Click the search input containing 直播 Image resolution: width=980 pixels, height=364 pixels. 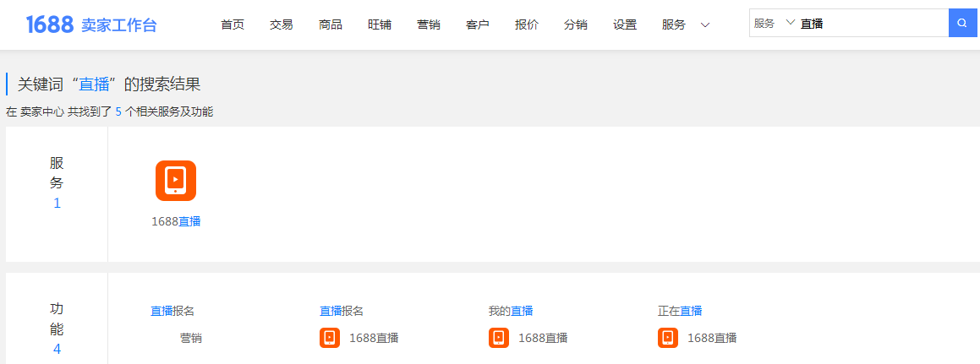pyautogui.click(x=871, y=24)
